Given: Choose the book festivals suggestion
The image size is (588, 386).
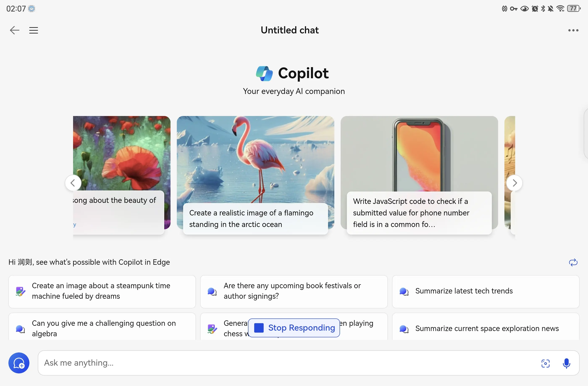Looking at the screenshot, I should click(x=294, y=291).
